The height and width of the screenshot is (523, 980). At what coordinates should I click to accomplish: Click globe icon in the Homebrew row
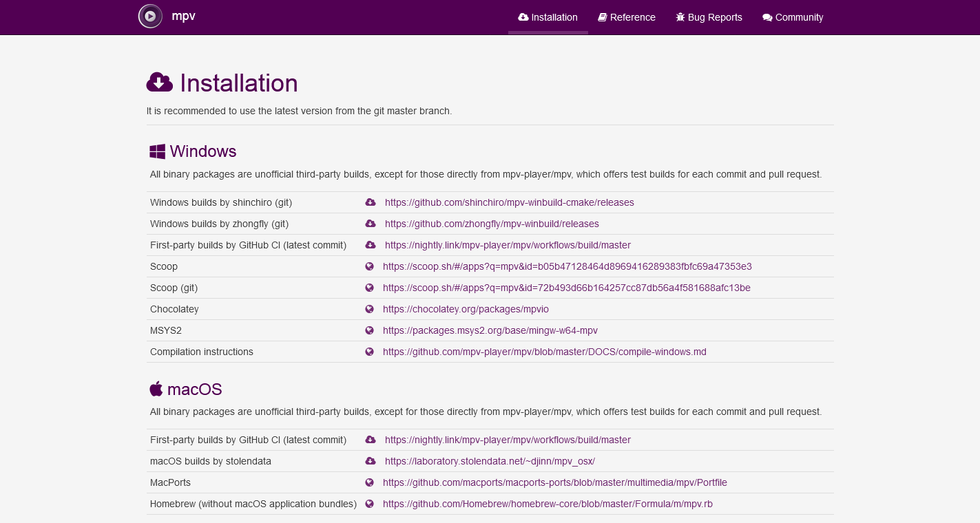(x=369, y=504)
